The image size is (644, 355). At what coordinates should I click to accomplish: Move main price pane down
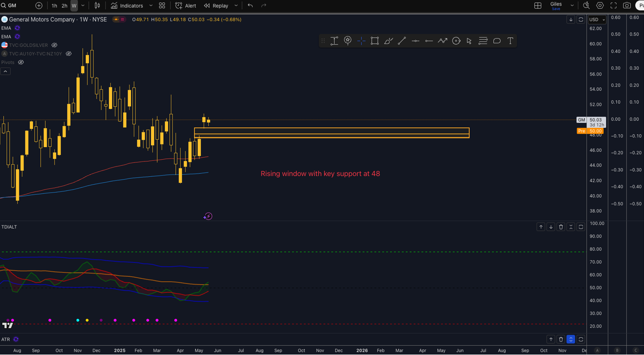[x=570, y=19]
